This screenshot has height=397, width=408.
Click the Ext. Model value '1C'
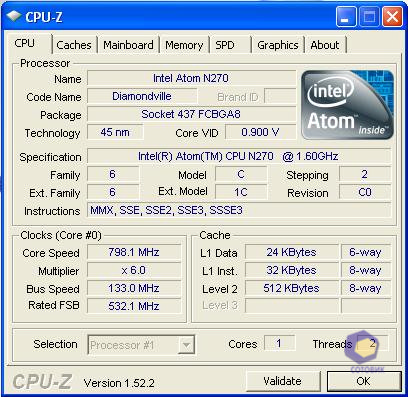click(x=241, y=192)
